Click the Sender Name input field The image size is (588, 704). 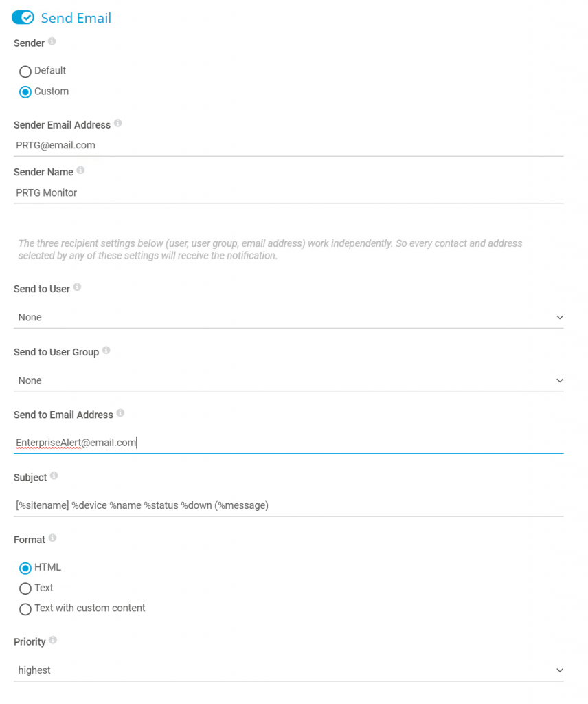tap(289, 193)
